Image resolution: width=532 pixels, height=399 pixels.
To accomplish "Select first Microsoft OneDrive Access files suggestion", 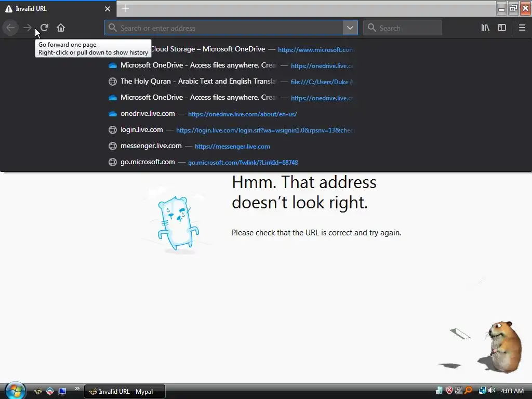I will (231, 65).
